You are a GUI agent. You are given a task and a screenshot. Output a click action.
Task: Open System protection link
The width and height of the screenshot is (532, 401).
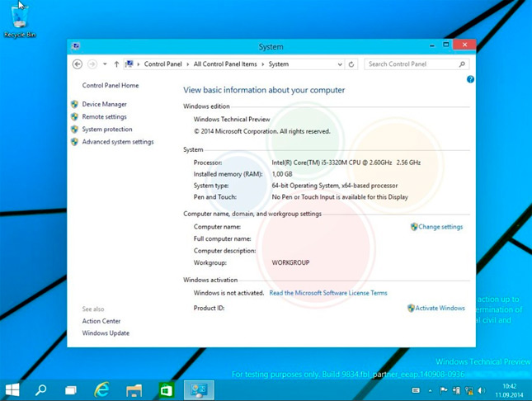tap(107, 130)
